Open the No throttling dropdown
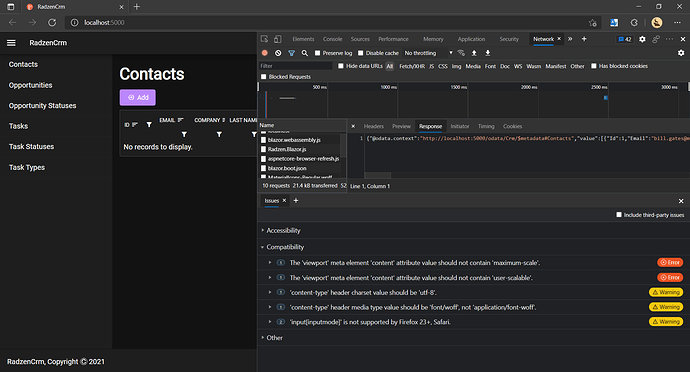690x372 pixels. pos(428,53)
